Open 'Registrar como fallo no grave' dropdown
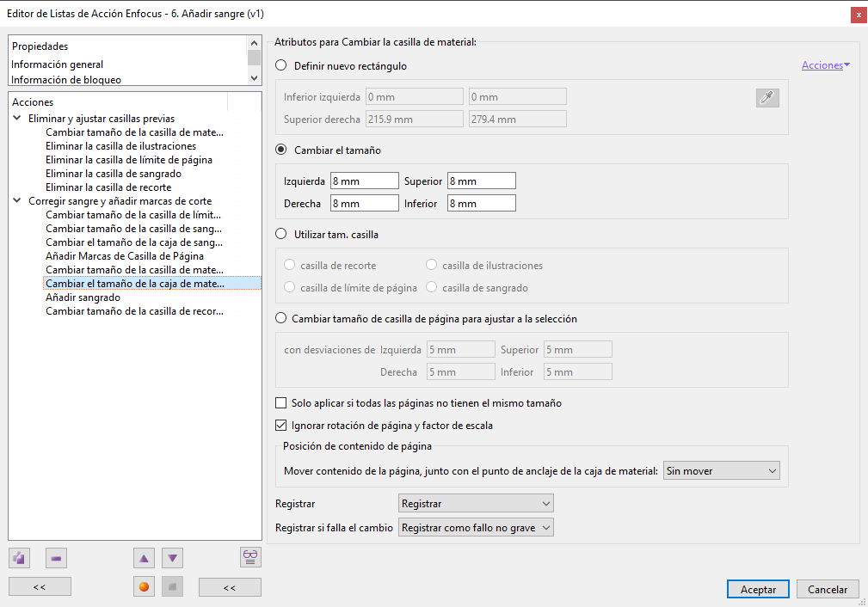 click(x=476, y=528)
